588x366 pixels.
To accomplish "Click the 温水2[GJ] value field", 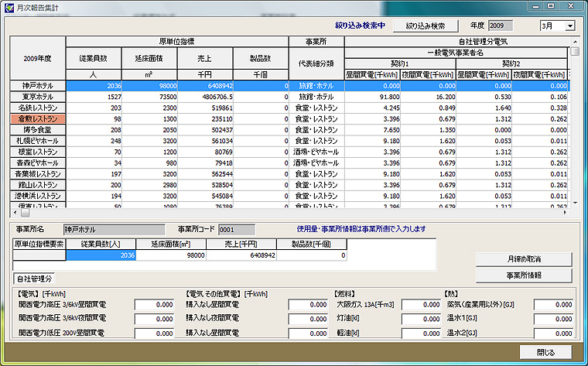I will pos(553,334).
